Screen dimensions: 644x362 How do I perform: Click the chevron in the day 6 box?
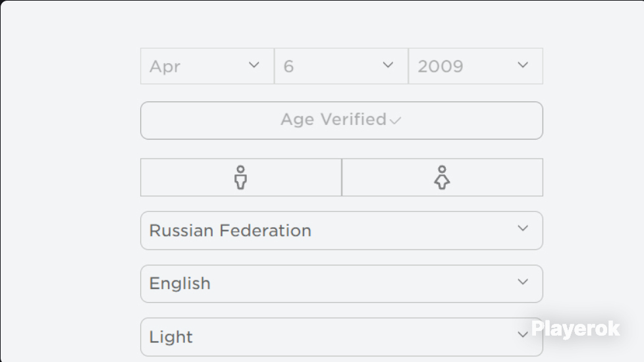[388, 65]
